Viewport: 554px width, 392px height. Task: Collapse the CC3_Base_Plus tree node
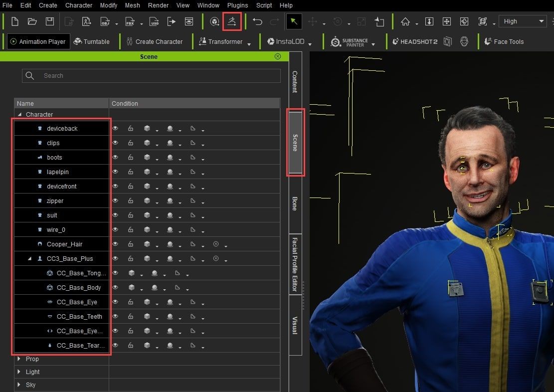pos(29,259)
